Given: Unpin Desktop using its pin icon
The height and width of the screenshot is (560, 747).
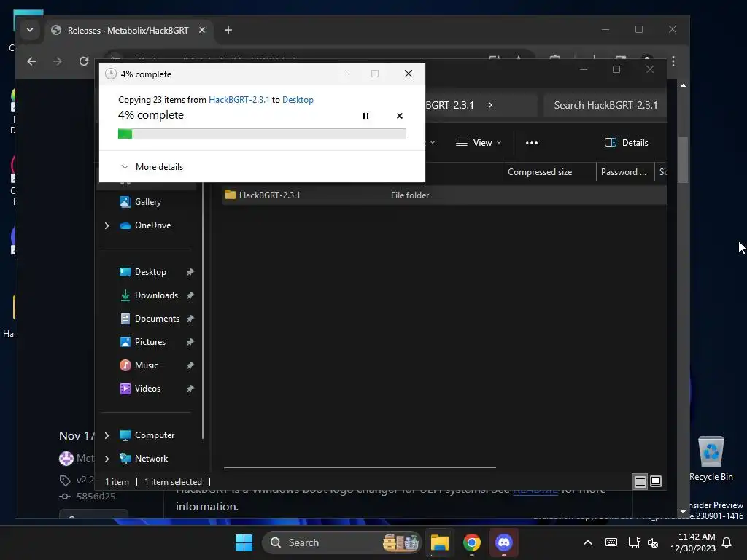Looking at the screenshot, I should point(190,272).
